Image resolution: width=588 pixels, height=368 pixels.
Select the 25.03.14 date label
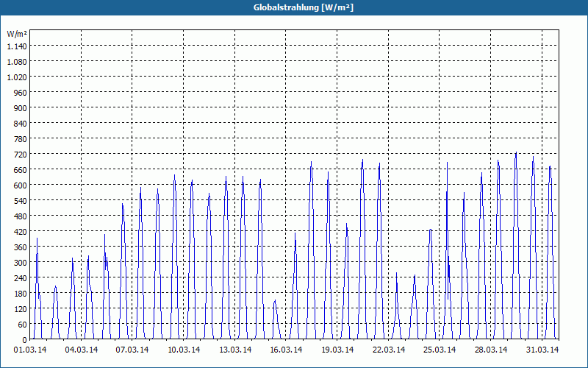tap(440, 350)
